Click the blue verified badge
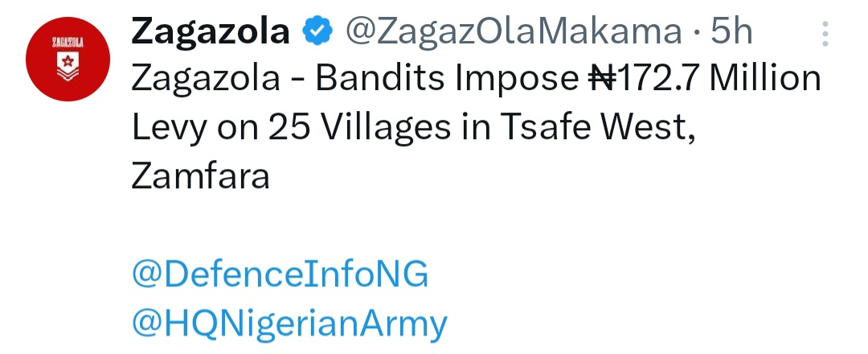This screenshot has width=868, height=354. pos(316,34)
